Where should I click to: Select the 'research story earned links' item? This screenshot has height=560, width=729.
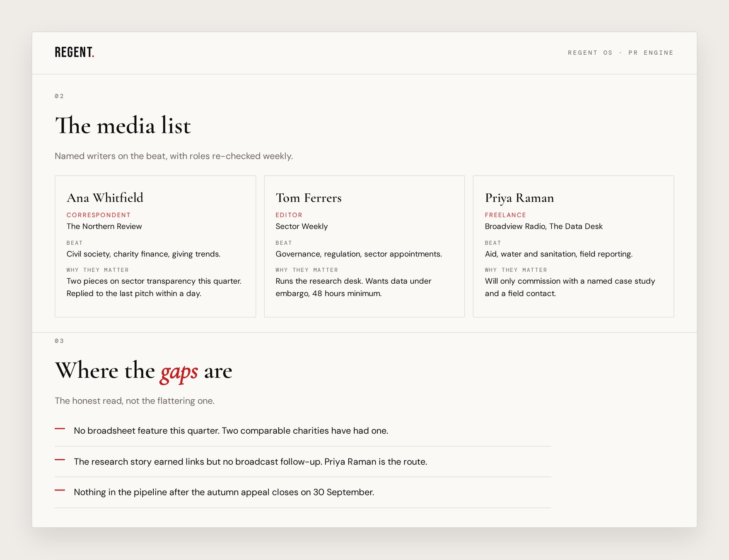click(x=303, y=461)
